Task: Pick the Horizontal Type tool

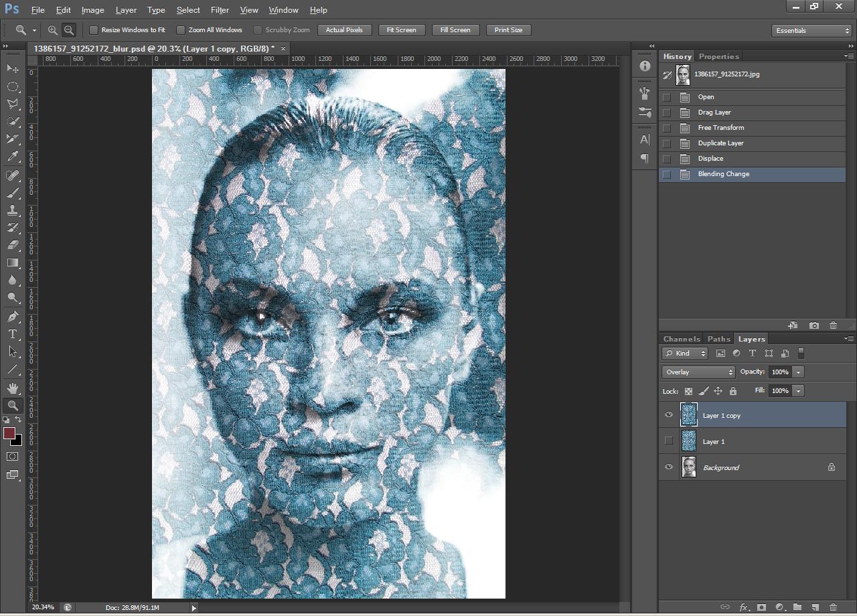Action: 11,333
